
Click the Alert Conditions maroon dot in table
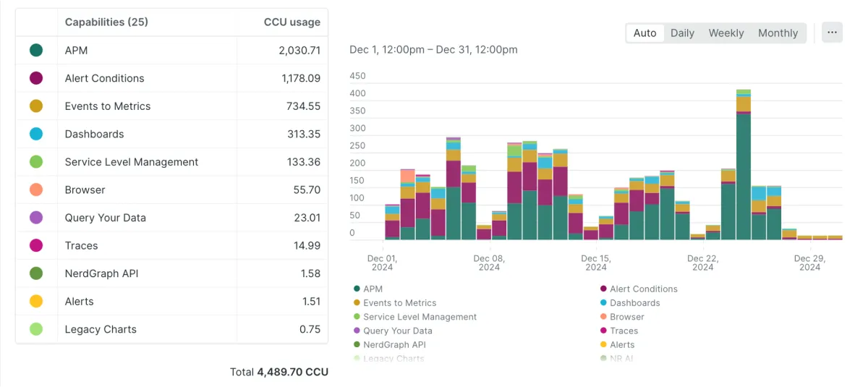coord(36,78)
